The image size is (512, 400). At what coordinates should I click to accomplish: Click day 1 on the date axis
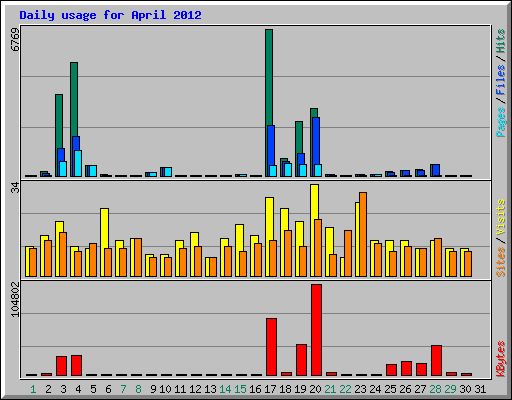tap(33, 389)
